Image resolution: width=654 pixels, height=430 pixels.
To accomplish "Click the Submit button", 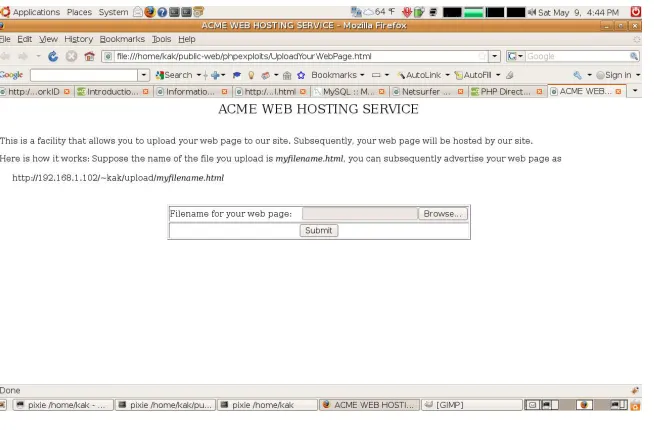I will coord(319,230).
